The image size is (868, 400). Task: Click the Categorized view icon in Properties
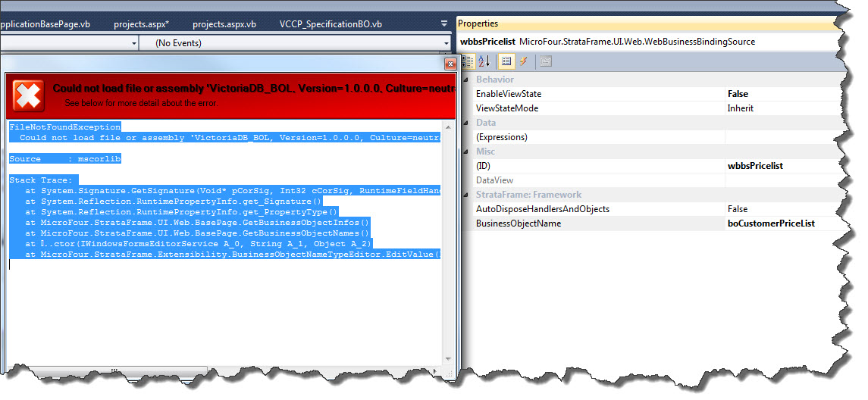tap(468, 61)
